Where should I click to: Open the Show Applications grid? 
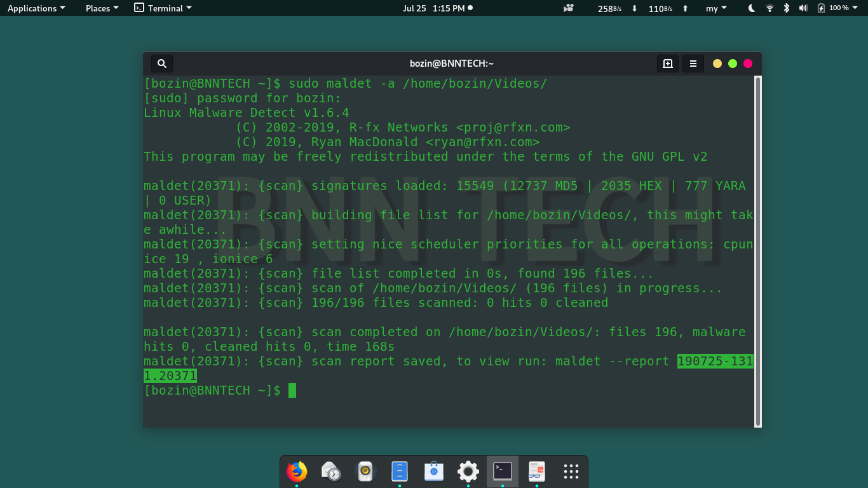click(x=571, y=471)
